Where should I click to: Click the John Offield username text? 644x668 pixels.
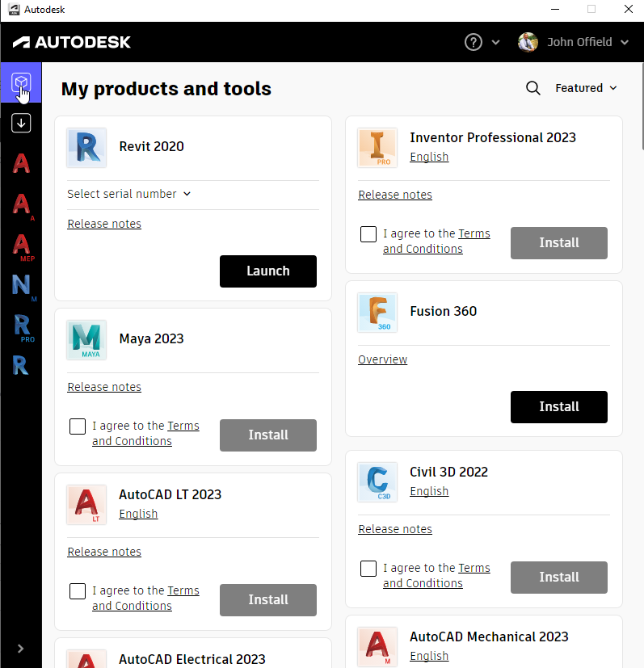coord(579,42)
